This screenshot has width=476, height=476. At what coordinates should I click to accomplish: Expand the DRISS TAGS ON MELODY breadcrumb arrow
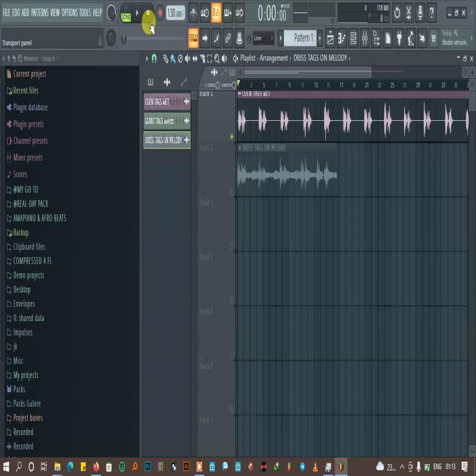pos(349,58)
